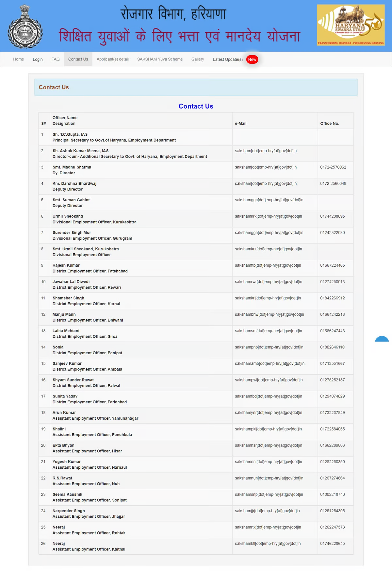
Task: Open the Home menu item
Action: click(18, 59)
